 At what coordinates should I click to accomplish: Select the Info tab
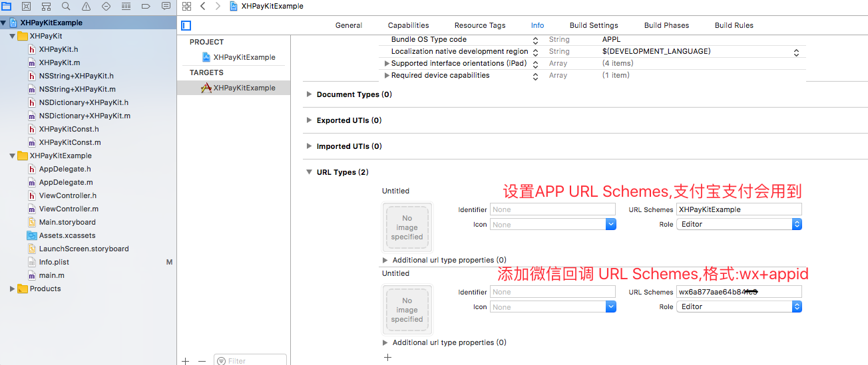pos(538,25)
